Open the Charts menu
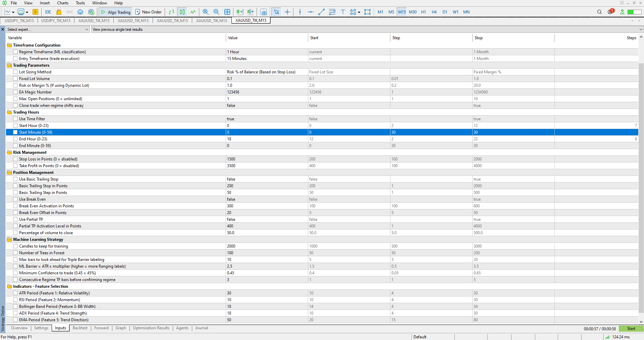The image size is (644, 340). (63, 3)
